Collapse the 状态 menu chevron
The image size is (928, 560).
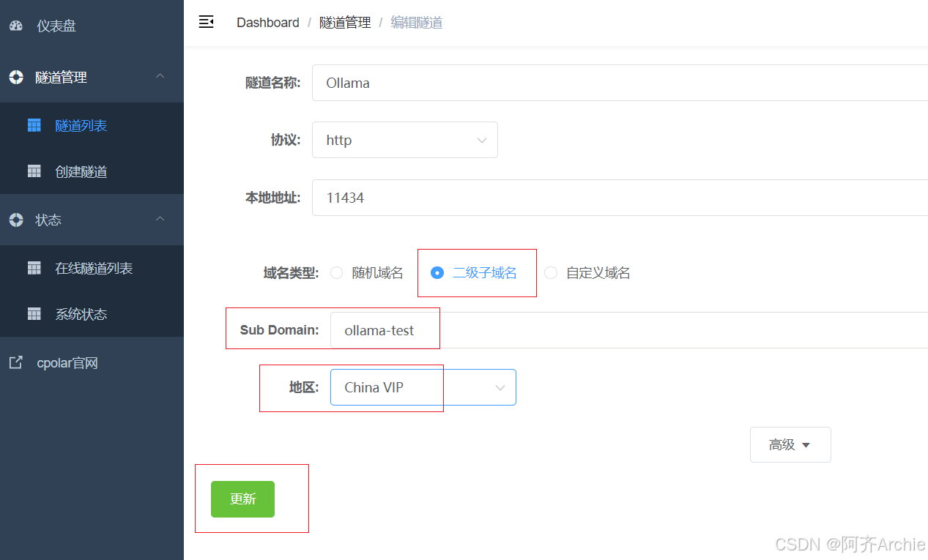tap(160, 219)
